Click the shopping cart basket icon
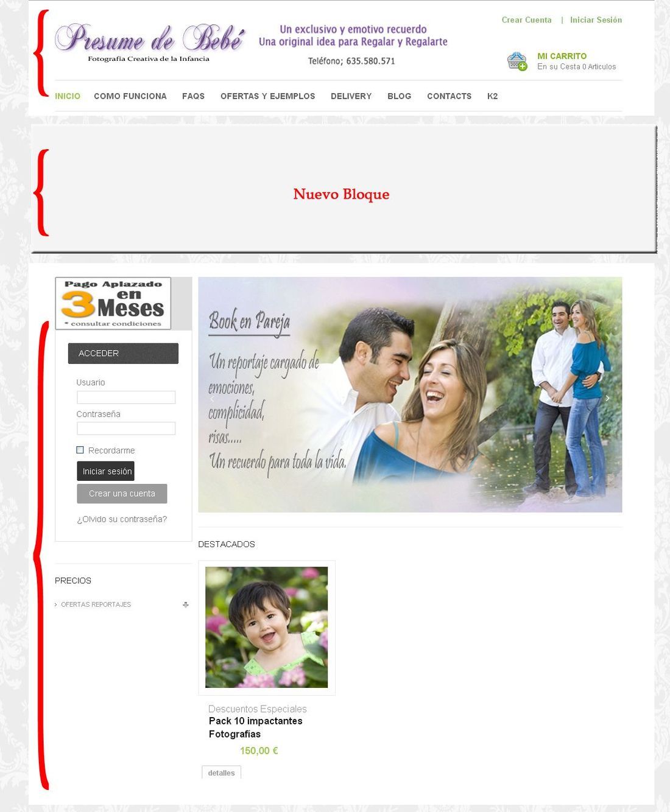This screenshot has width=670, height=812. (517, 61)
